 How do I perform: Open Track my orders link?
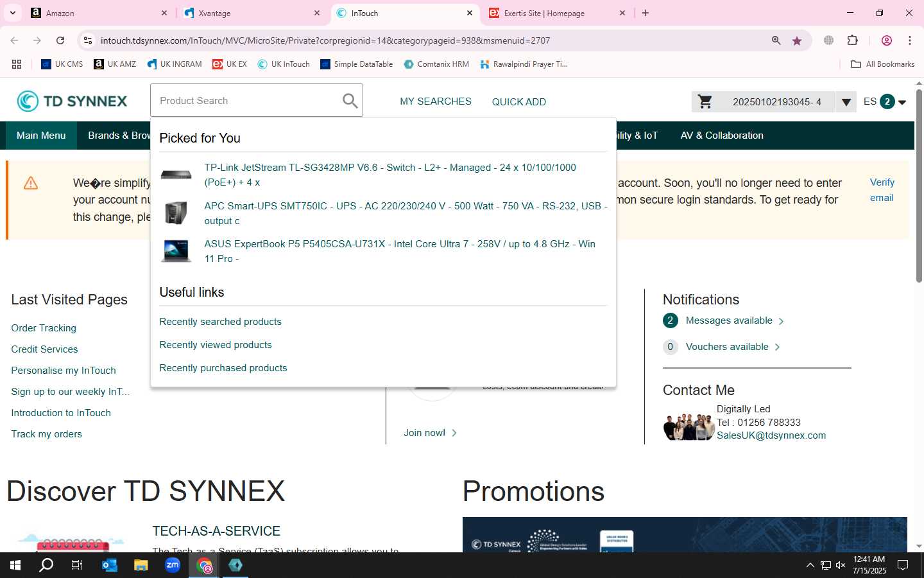coord(46,434)
